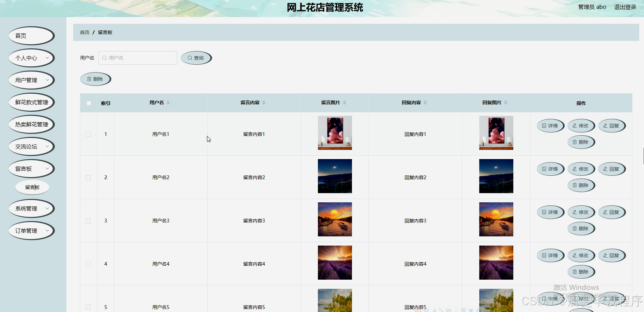This screenshot has width=644, height=312.
Task: Open 留言图片 sunset thumbnail for 用户名3
Action: point(335,219)
